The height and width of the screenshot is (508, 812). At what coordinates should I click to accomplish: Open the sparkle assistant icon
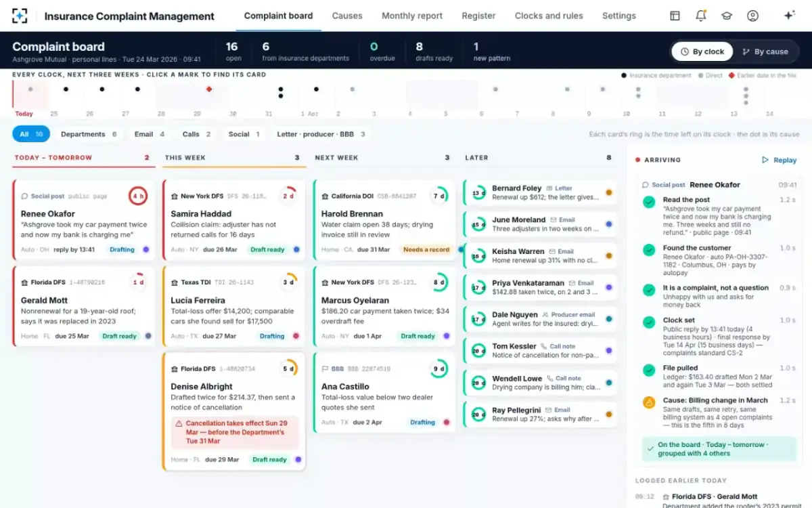tap(788, 16)
